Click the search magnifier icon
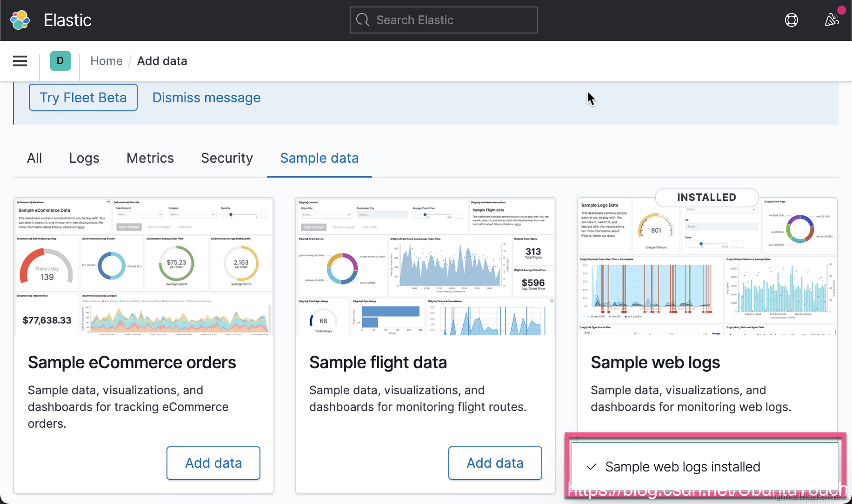 [x=362, y=20]
